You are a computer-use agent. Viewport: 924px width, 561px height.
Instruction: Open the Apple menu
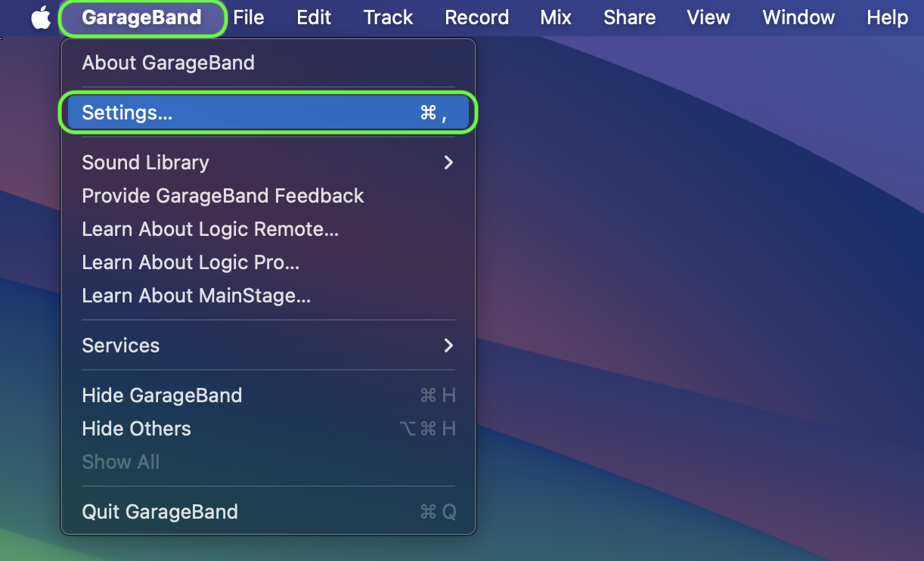click(41, 17)
